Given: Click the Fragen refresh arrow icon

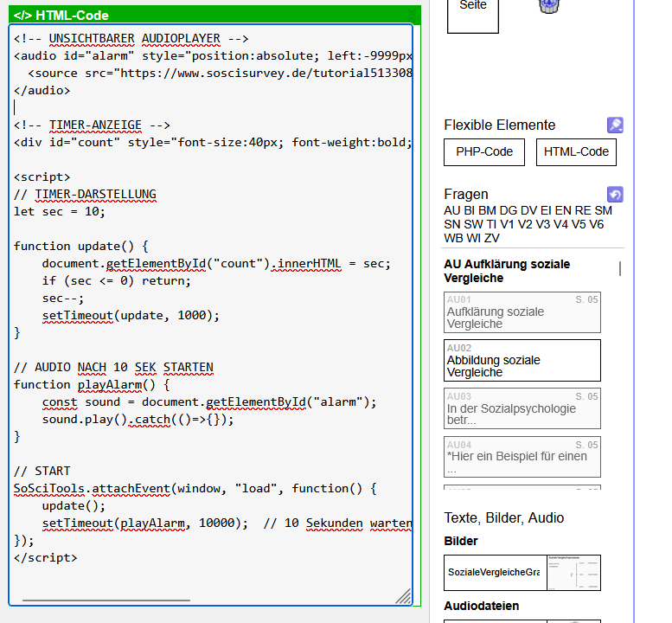Looking at the screenshot, I should pyautogui.click(x=615, y=195).
